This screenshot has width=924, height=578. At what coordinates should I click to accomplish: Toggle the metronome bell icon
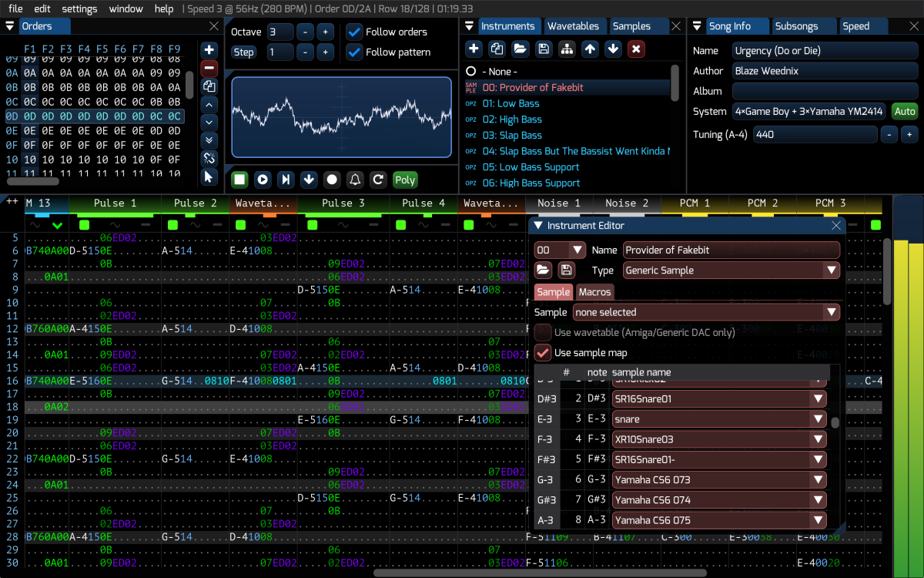coord(355,180)
